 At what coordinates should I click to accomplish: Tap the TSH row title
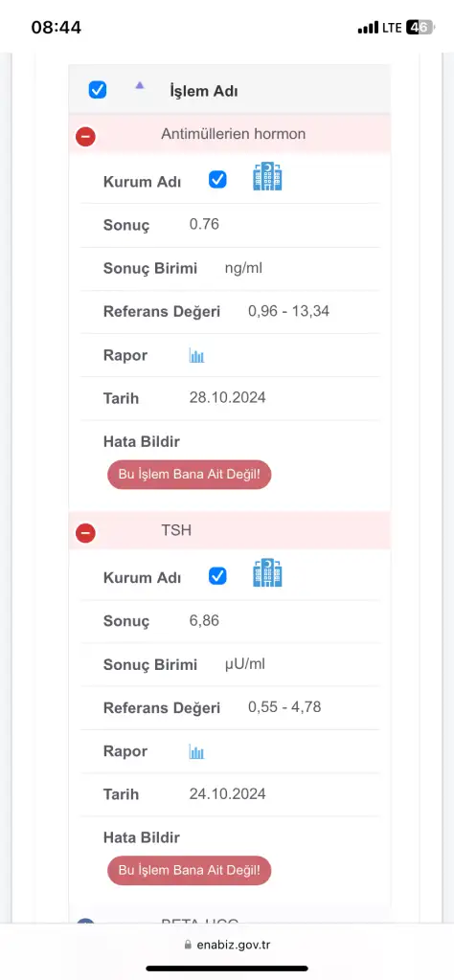point(176,530)
